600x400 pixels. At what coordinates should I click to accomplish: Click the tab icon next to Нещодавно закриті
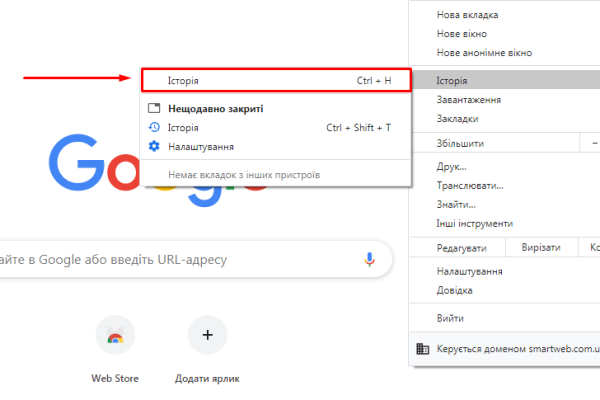coord(154,108)
